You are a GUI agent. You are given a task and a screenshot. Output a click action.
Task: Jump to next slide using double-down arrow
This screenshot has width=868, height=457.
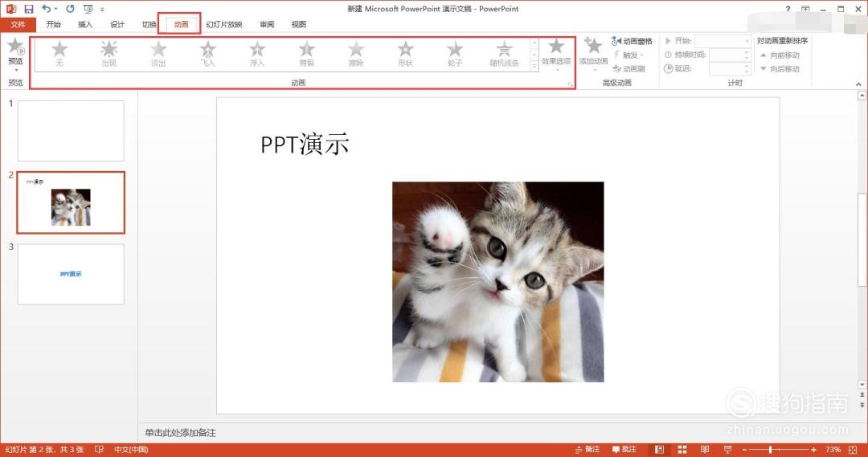[x=862, y=405]
